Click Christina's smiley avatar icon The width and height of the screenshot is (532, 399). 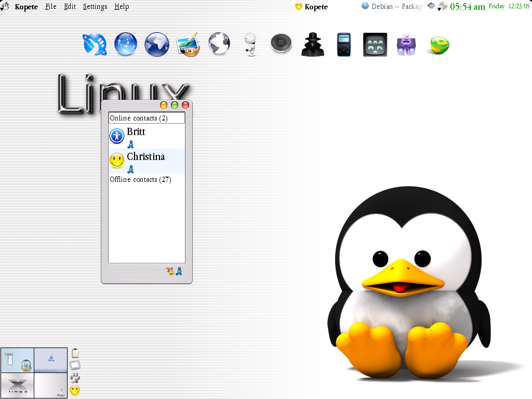click(117, 161)
